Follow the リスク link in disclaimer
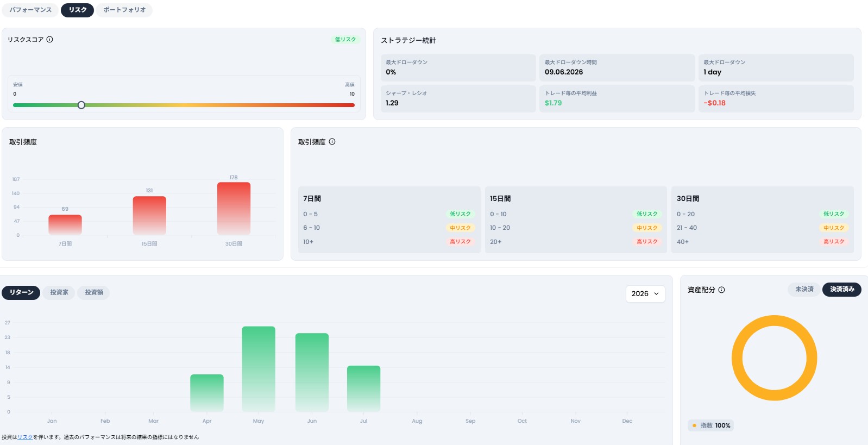The width and height of the screenshot is (868, 445). pyautogui.click(x=25, y=437)
